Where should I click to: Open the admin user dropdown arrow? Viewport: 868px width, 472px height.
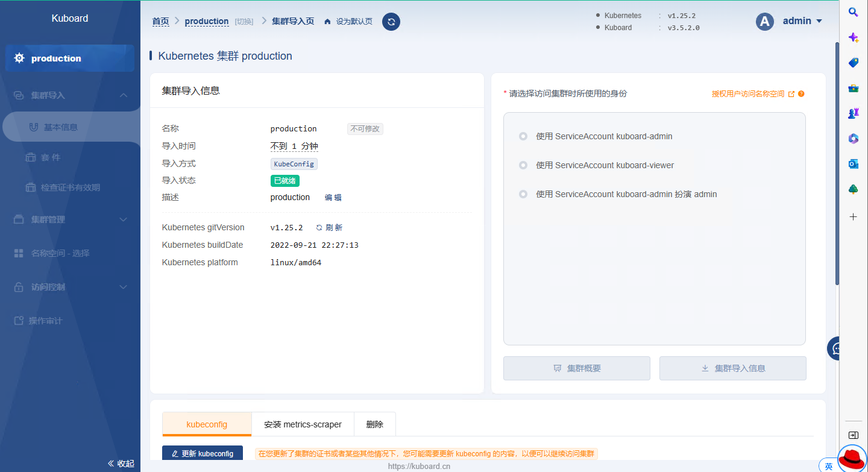click(x=819, y=22)
